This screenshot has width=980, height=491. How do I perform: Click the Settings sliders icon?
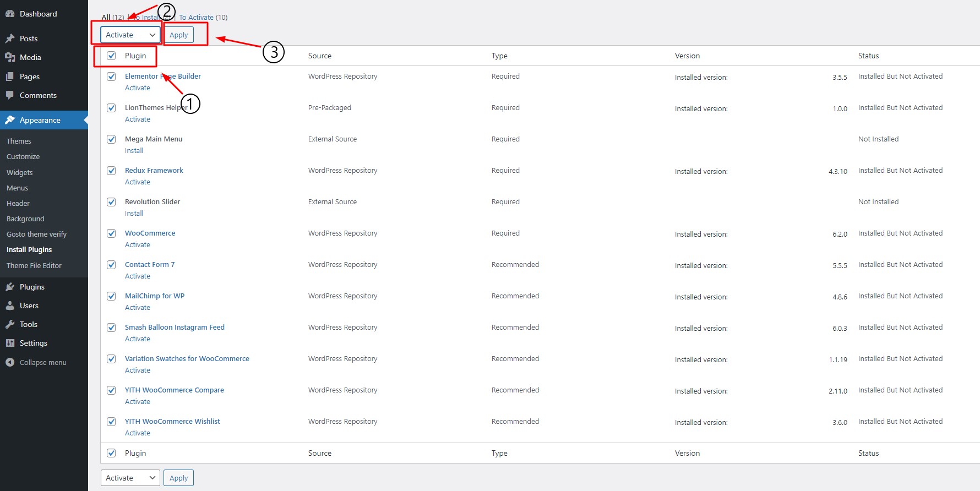pyautogui.click(x=10, y=343)
